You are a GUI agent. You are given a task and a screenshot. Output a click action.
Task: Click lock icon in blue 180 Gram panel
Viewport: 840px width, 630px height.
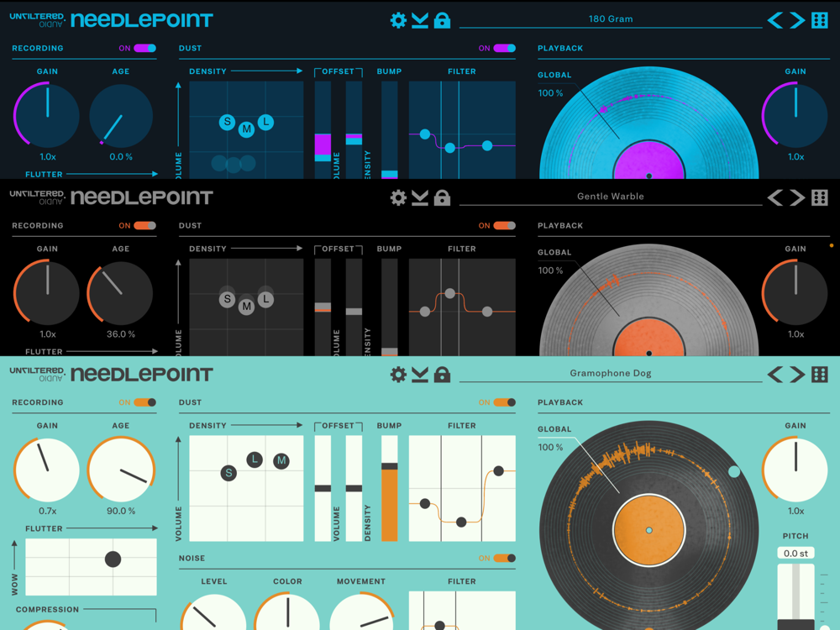[442, 20]
